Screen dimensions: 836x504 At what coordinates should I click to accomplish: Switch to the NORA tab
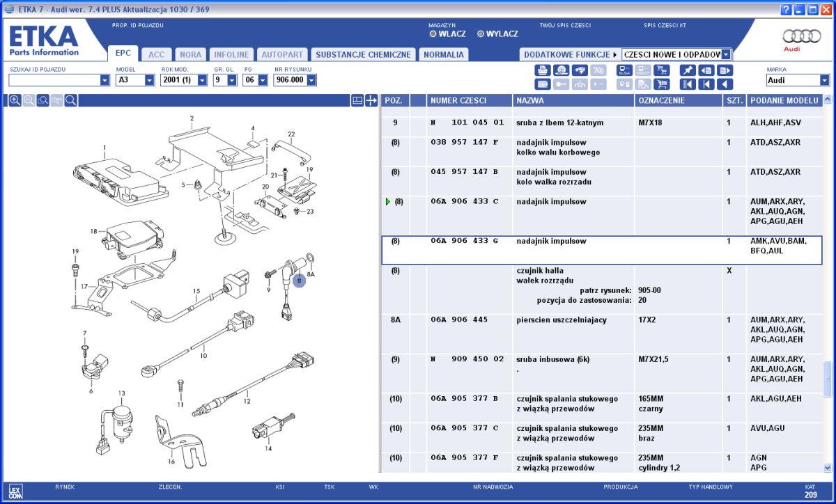click(x=191, y=54)
